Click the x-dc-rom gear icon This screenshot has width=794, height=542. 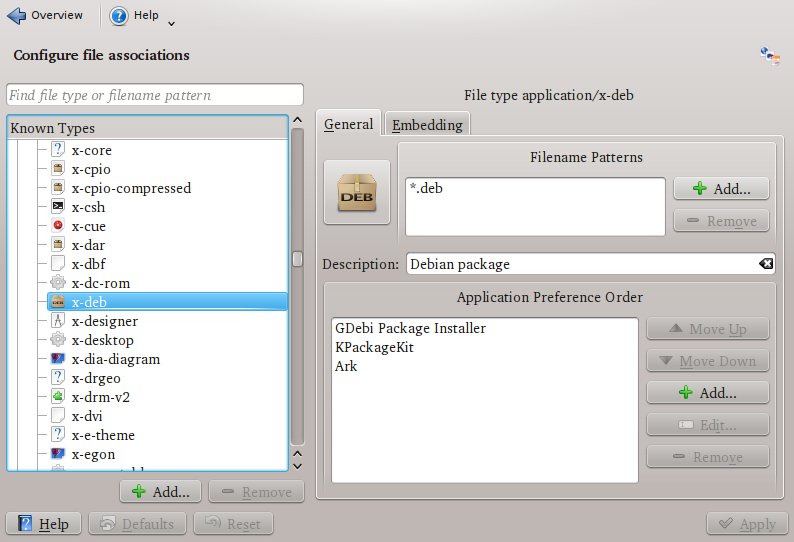58,283
